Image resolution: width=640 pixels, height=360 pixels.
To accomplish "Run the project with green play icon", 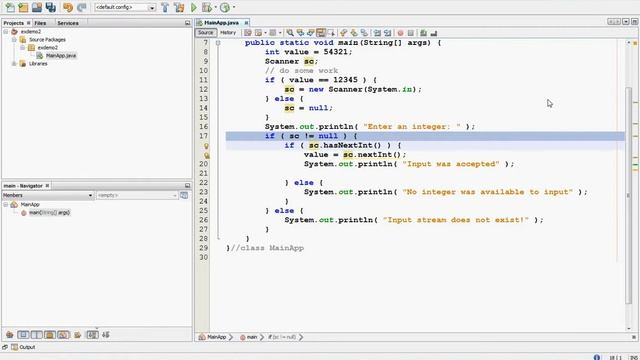I will (x=194, y=7).
